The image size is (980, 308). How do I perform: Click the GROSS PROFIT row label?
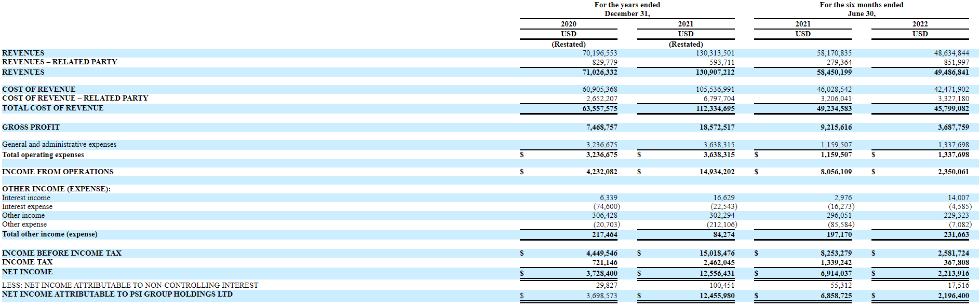[x=31, y=127]
